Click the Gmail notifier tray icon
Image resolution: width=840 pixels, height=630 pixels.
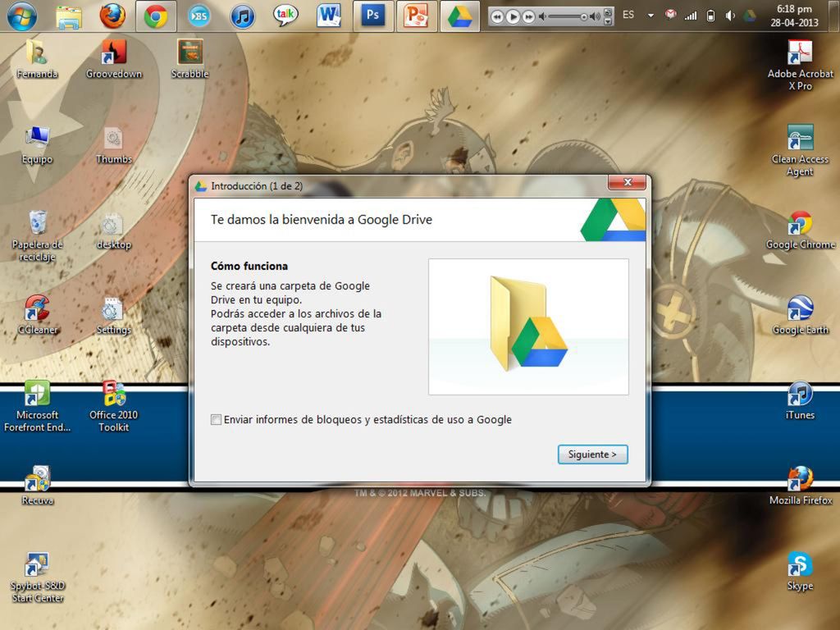pos(670,15)
